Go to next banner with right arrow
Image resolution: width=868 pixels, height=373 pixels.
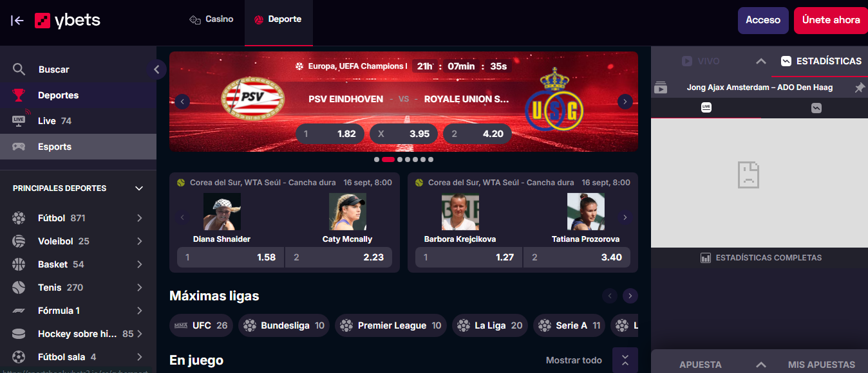pos(625,102)
